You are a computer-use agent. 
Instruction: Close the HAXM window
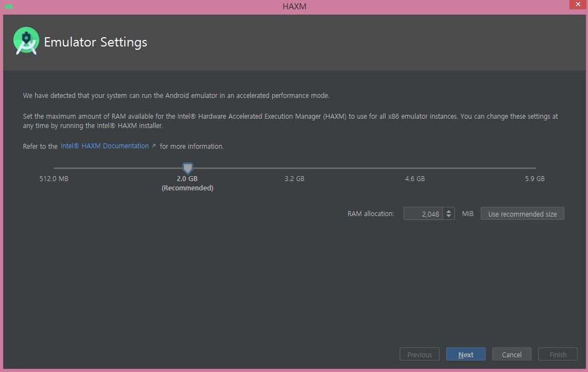click(578, 4)
